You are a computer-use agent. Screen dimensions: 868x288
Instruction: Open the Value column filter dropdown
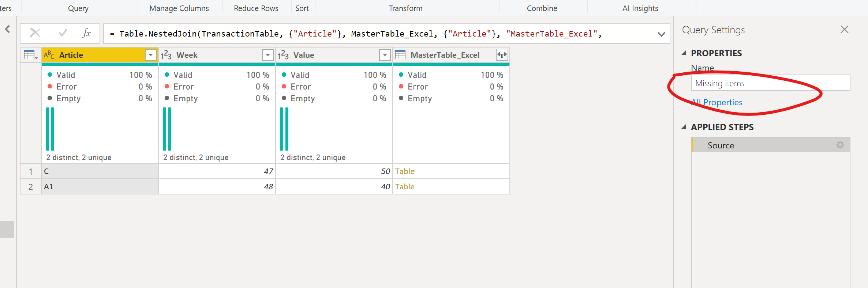pyautogui.click(x=385, y=55)
